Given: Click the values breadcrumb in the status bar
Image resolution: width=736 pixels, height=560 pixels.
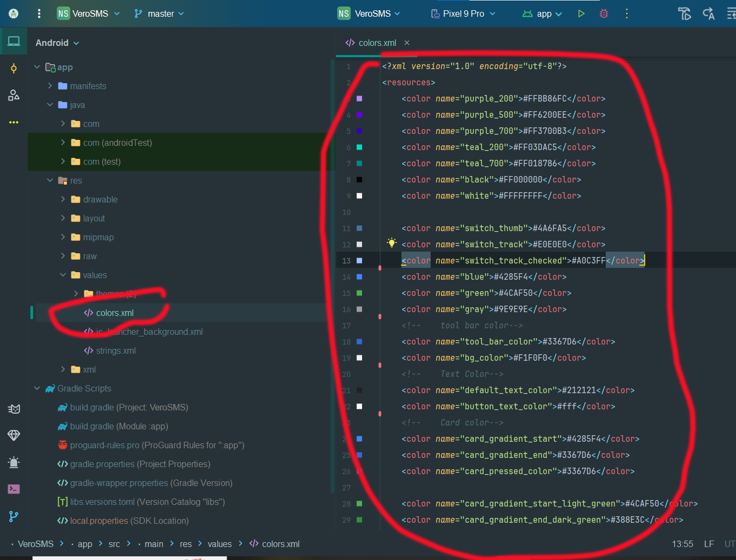Looking at the screenshot, I should [x=219, y=544].
